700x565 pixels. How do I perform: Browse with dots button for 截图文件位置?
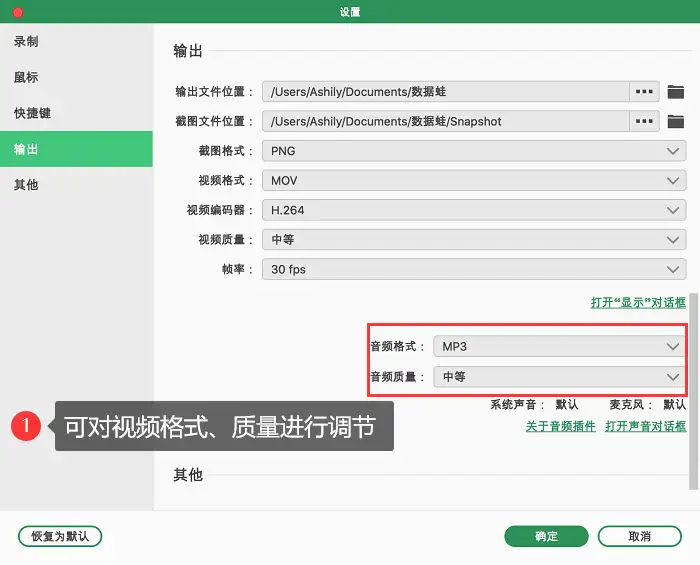point(644,121)
